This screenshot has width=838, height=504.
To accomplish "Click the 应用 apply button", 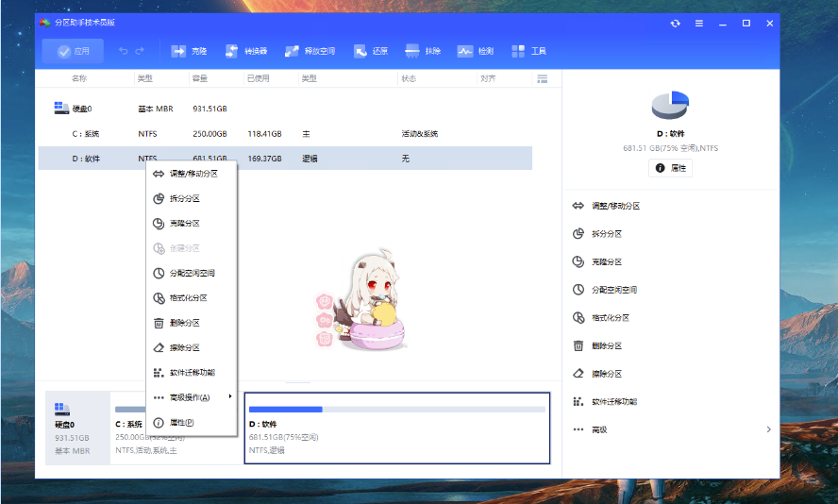I will tap(73, 51).
